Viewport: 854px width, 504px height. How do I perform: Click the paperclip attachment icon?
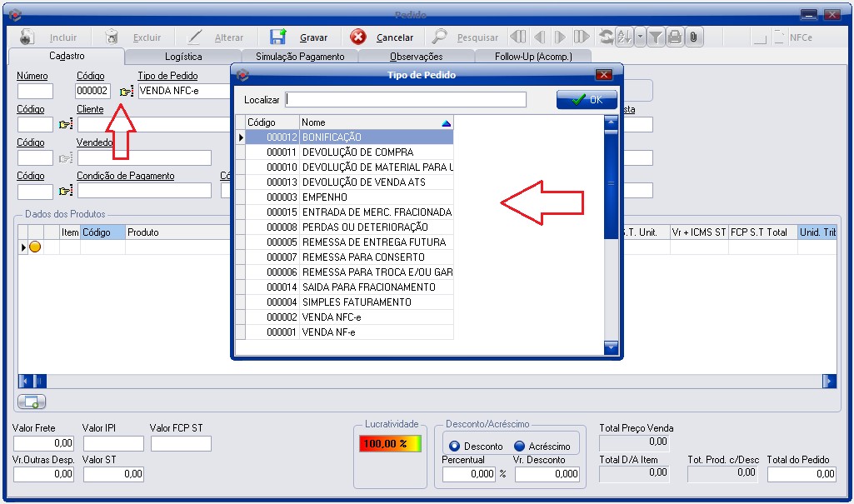click(x=693, y=37)
